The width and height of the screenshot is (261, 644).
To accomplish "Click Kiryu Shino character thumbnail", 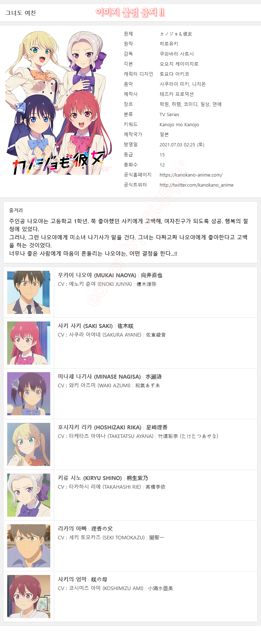I will click(x=29, y=495).
